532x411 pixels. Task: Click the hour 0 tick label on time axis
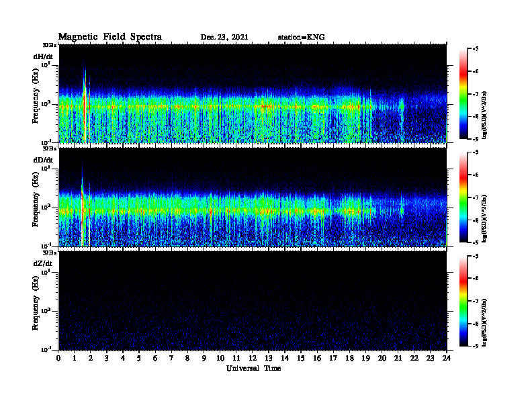[58, 358]
